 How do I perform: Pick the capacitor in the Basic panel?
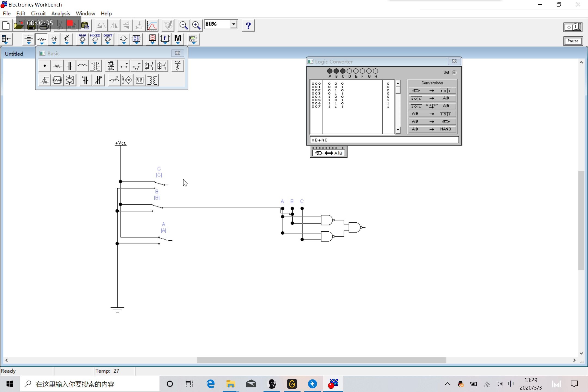[x=70, y=66]
